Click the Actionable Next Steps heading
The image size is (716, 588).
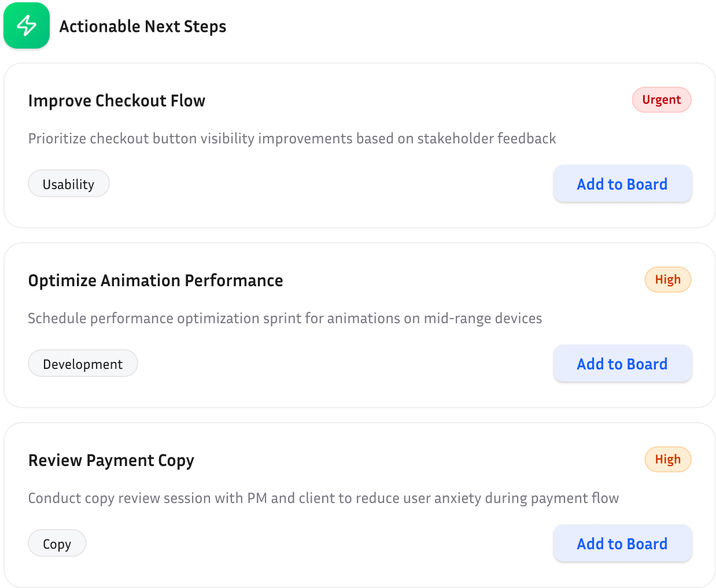(142, 27)
